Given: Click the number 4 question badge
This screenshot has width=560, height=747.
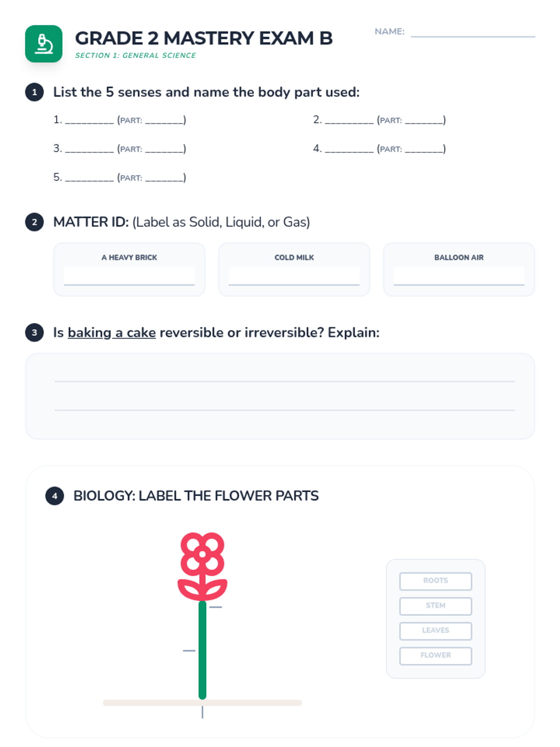Looking at the screenshot, I should tap(55, 496).
